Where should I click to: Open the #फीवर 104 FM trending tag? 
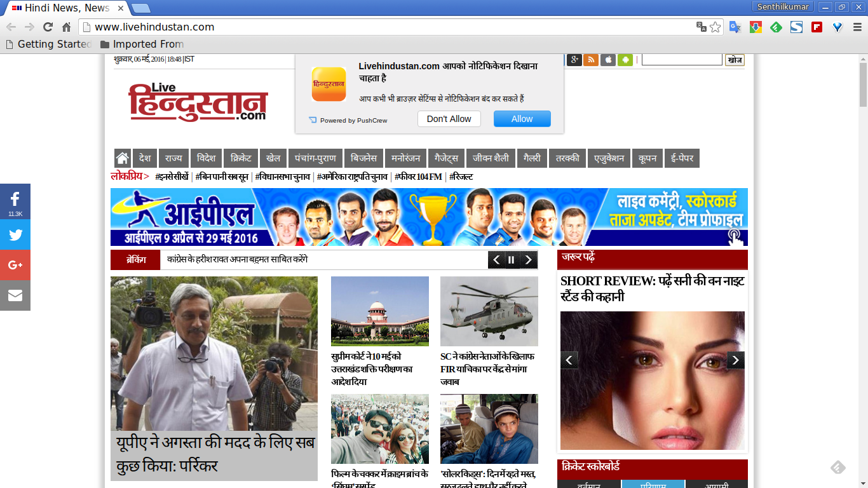(418, 177)
